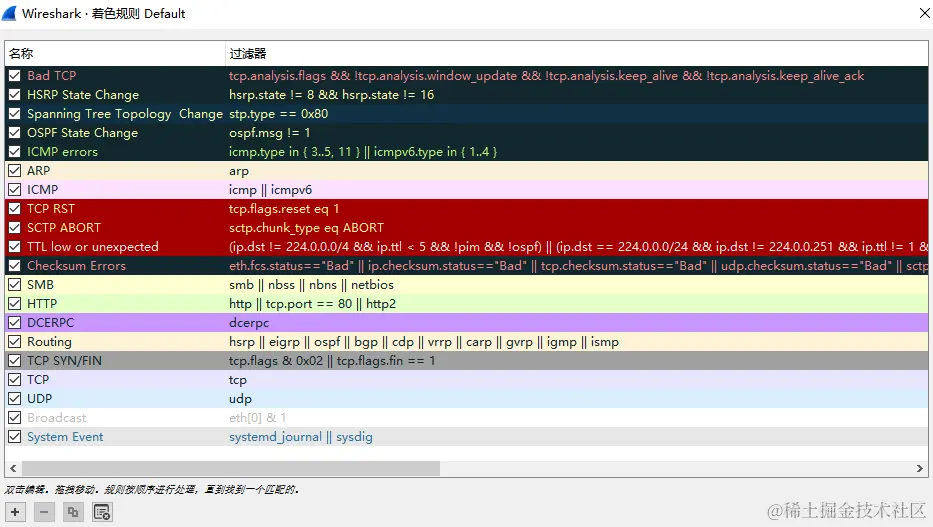The image size is (933, 527).
Task: Select TTL low or unexpected rule name
Action: [93, 247]
